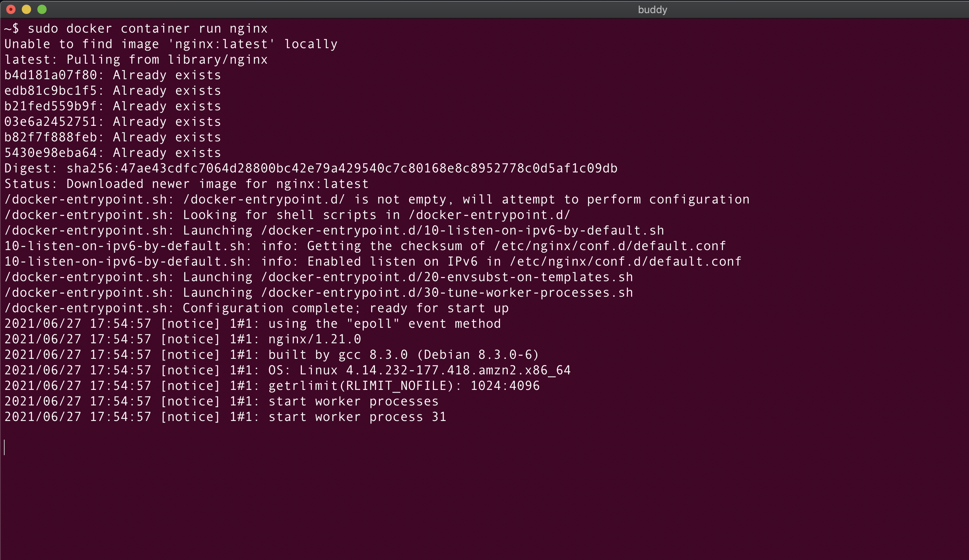Screen dimensions: 969x560
Task: Click the green fullscreen window control
Action: tap(42, 9)
